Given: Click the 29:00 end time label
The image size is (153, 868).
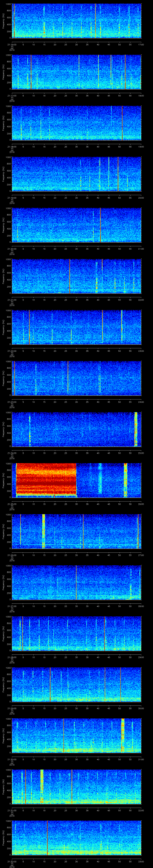Looking at the screenshot, I should pyautogui.click(x=141, y=657).
